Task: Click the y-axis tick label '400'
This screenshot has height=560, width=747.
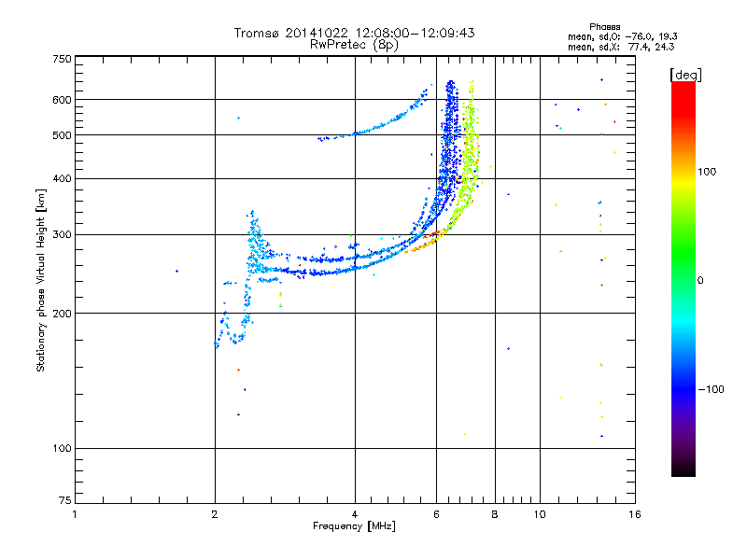Action: pyautogui.click(x=63, y=179)
